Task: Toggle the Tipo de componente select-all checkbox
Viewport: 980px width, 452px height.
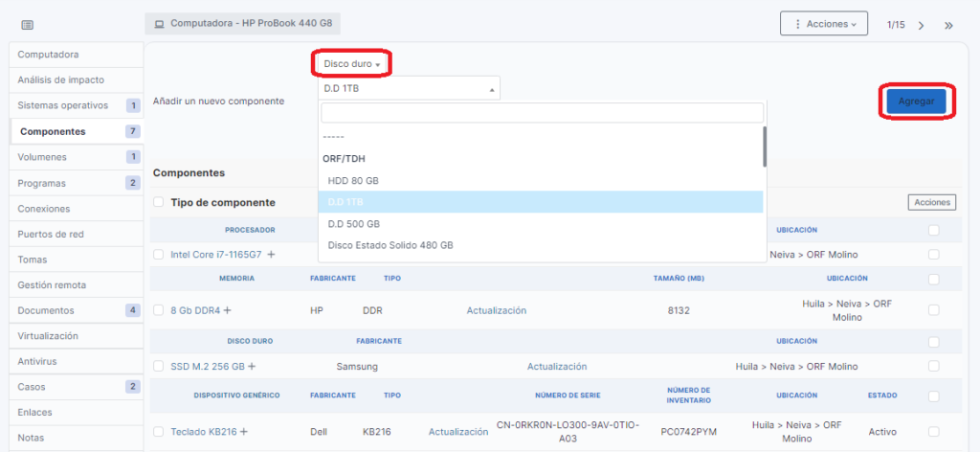Action: 159,202
